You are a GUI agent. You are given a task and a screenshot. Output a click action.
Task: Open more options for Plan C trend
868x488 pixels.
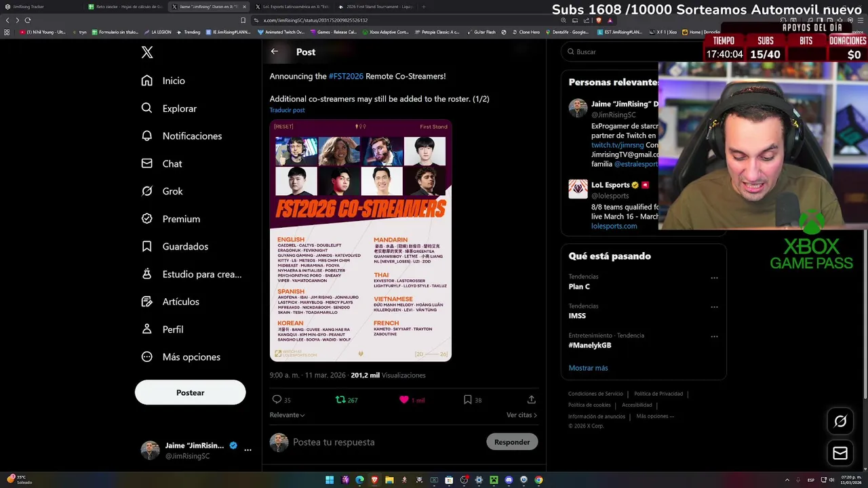pyautogui.click(x=714, y=278)
